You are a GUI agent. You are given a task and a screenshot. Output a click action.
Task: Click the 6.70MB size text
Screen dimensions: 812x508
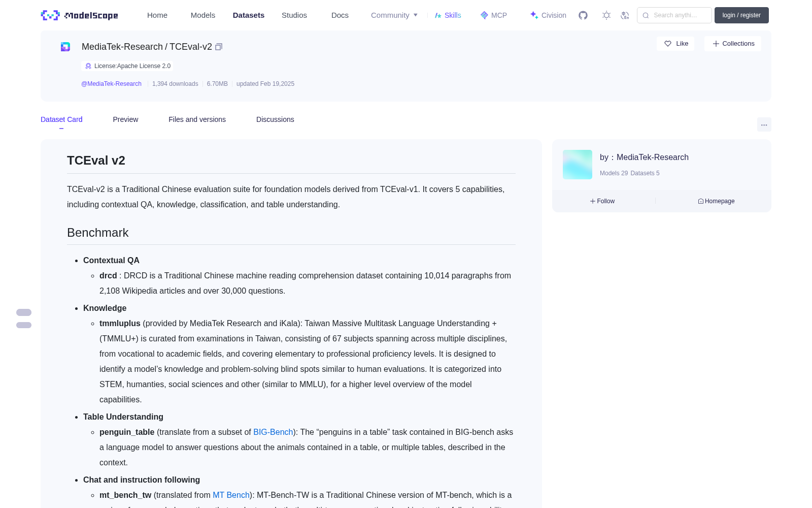(x=217, y=84)
